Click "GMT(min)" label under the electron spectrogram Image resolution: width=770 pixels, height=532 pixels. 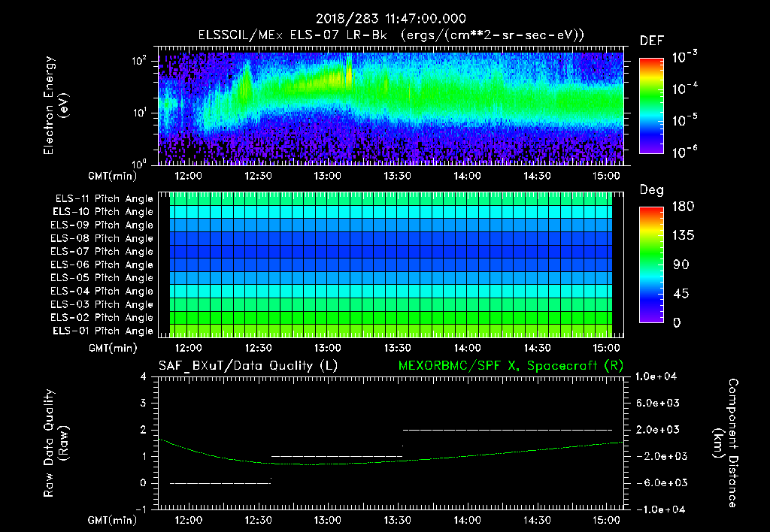(x=113, y=176)
